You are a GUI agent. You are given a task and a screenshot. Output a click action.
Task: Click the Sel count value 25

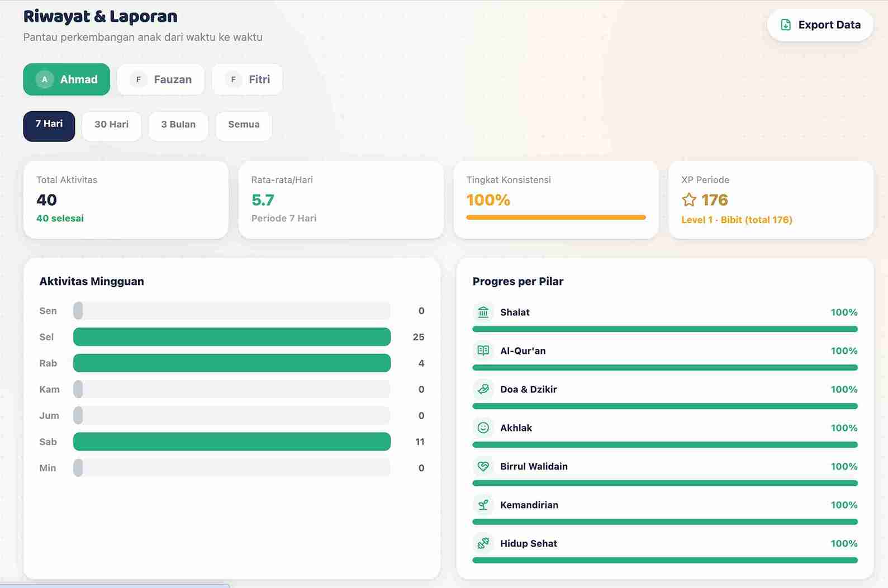coord(419,337)
